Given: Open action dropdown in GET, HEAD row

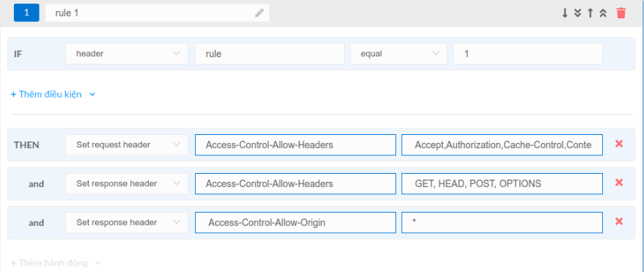Looking at the screenshot, I should [x=127, y=184].
